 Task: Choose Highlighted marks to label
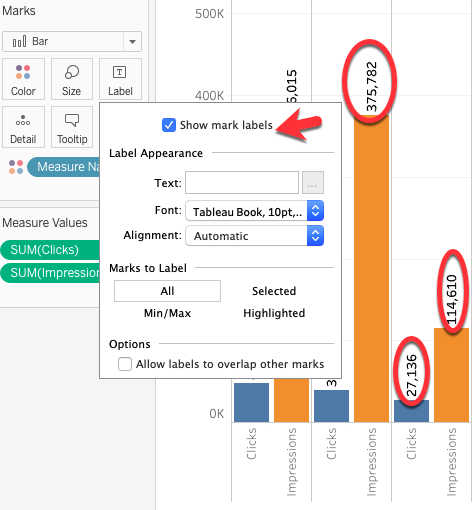(x=274, y=313)
